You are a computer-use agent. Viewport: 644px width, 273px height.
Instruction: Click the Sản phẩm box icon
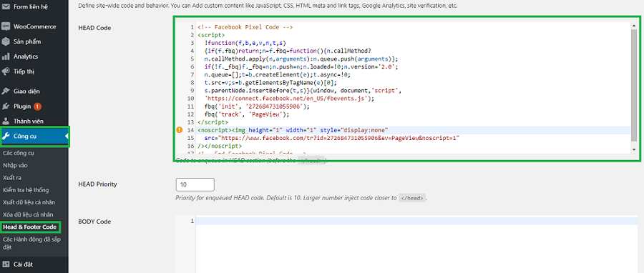click(6, 41)
